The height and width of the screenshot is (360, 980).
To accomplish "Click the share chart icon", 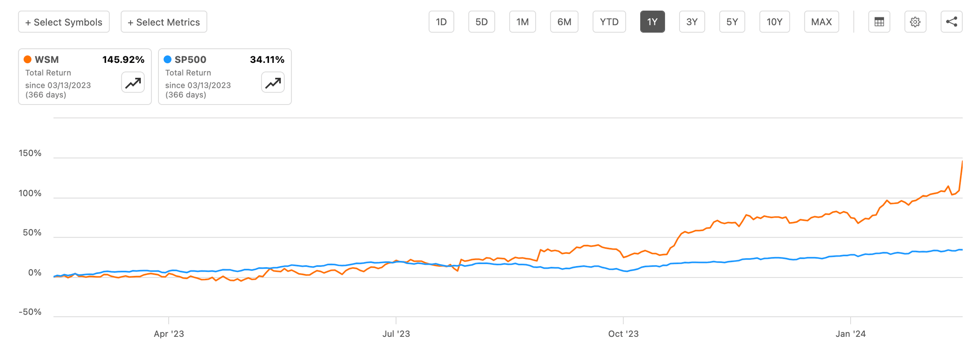I will 951,22.
